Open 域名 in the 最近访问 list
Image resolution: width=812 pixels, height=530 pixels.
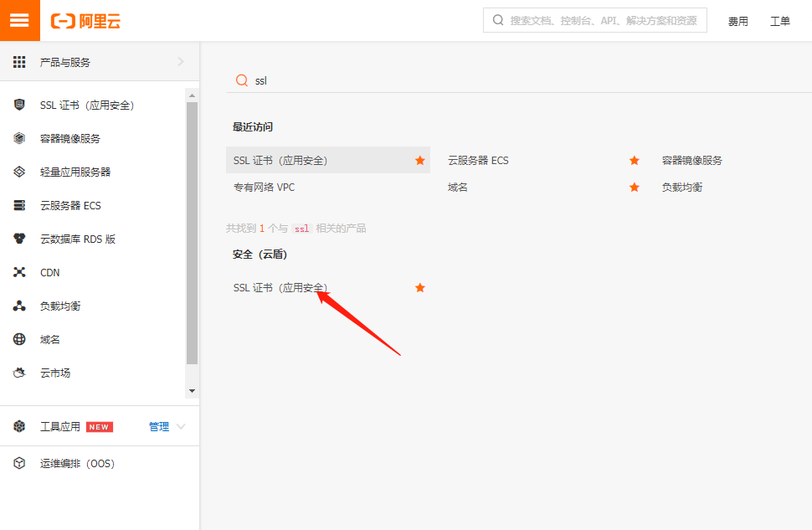(457, 187)
